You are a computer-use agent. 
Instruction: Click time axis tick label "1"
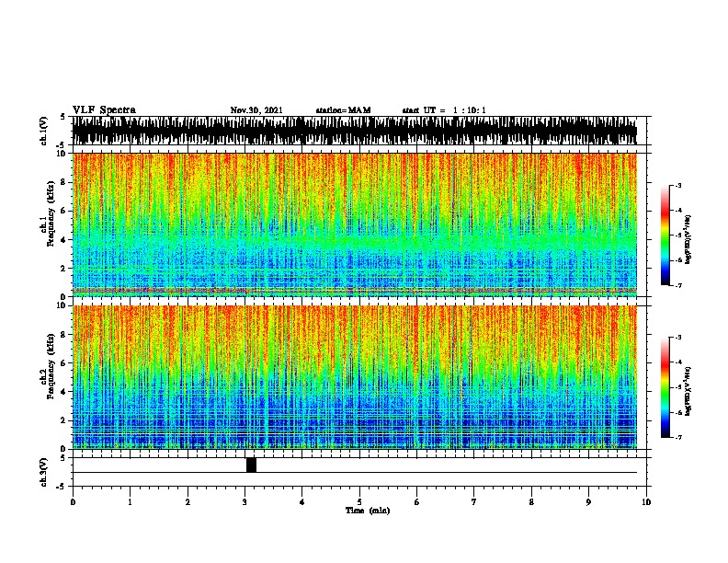130,502
